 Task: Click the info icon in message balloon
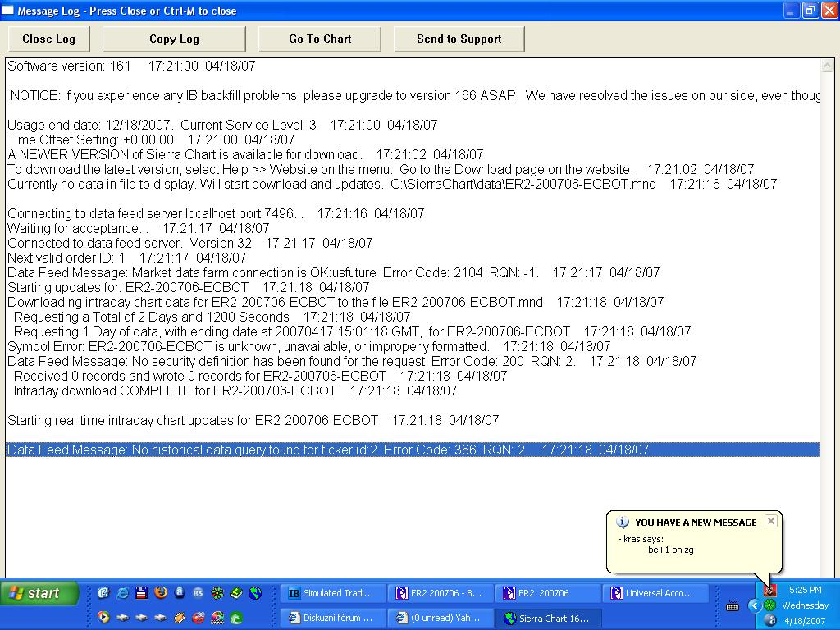pyautogui.click(x=622, y=522)
